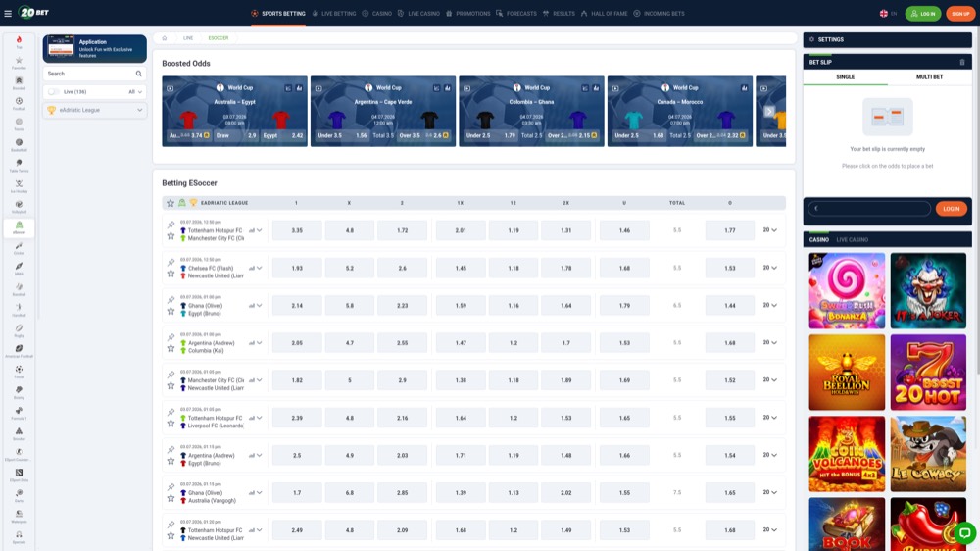Toggle the Live (136) switch
The height and width of the screenshot is (551, 980).
coord(54,92)
